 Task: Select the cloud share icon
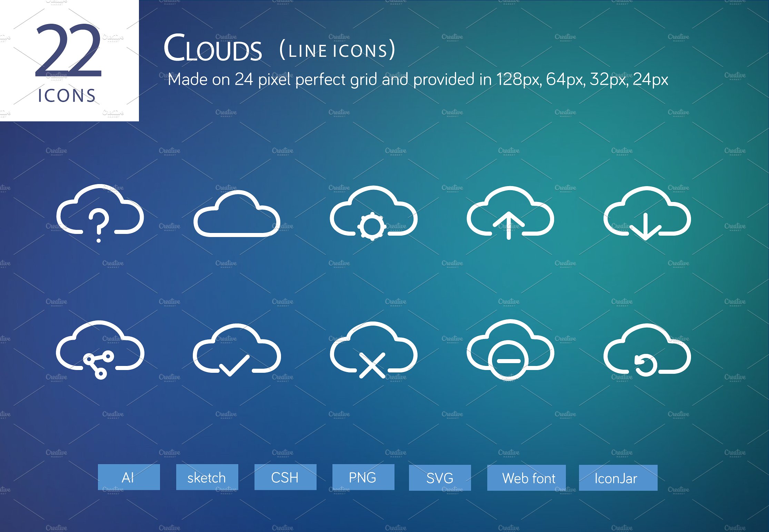tap(100, 350)
